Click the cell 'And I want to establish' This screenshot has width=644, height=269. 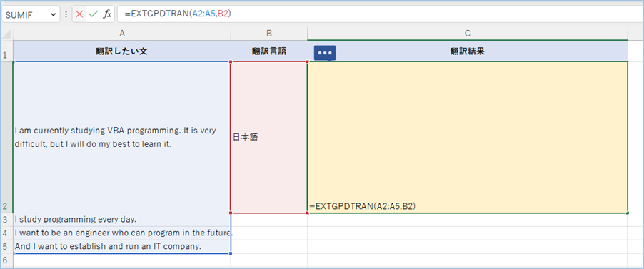pyautogui.click(x=121, y=247)
